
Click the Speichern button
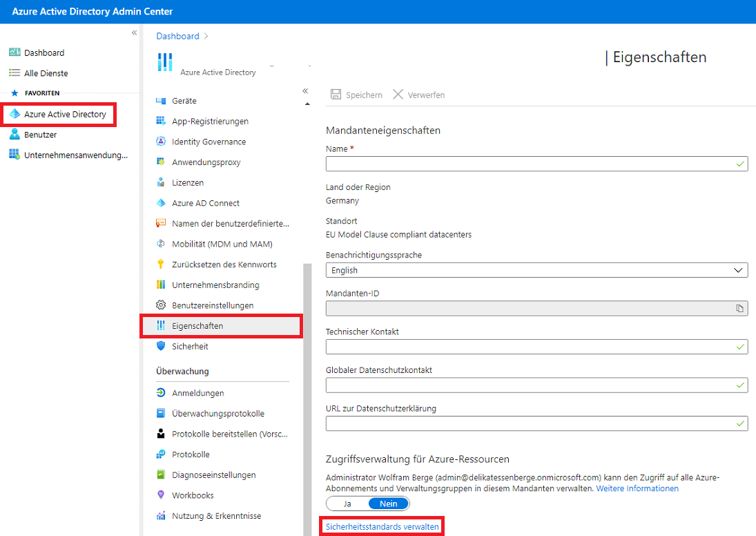(356, 95)
